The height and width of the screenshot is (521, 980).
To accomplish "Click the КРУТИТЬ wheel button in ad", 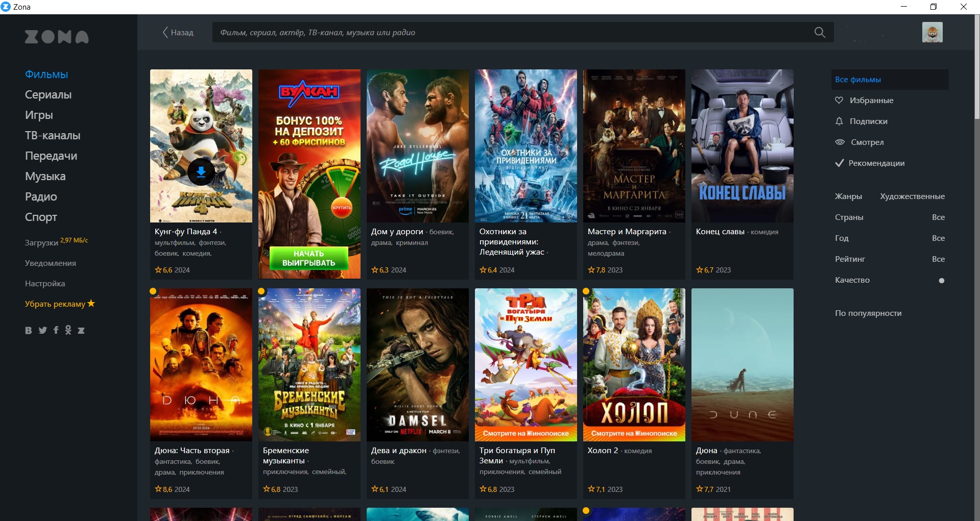I will [x=342, y=207].
